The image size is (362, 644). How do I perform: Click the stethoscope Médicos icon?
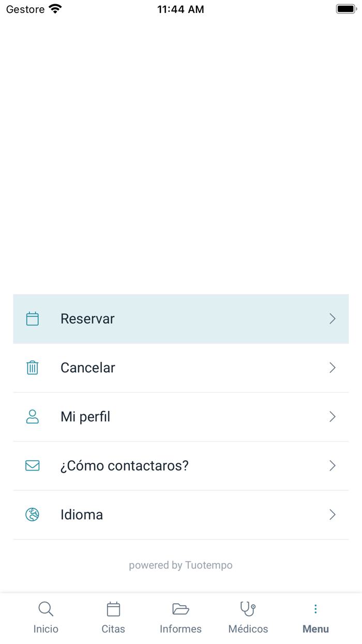[248, 609]
